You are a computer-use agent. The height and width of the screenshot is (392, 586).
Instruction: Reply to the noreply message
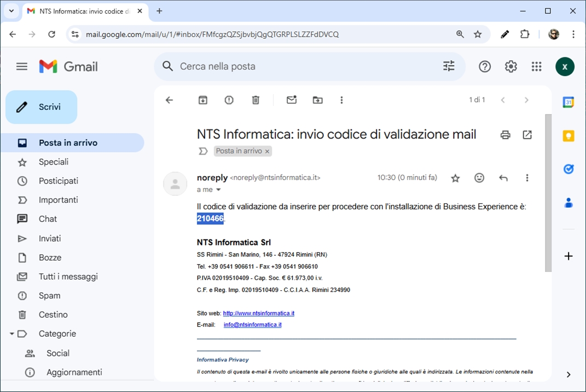[503, 178]
